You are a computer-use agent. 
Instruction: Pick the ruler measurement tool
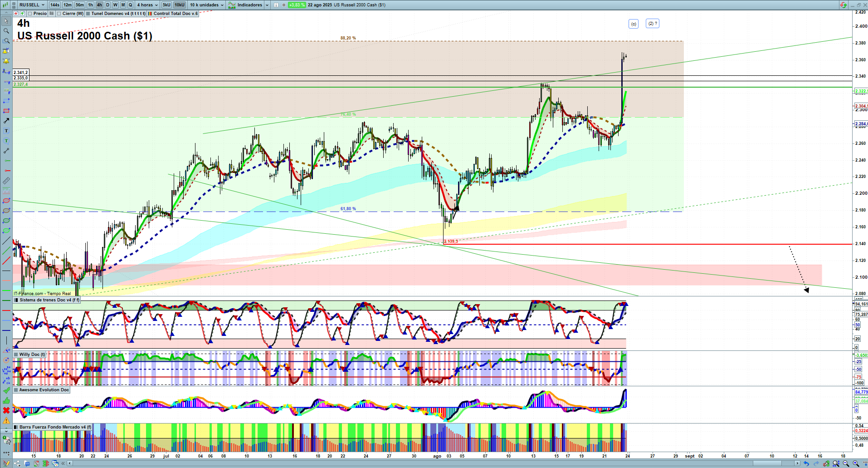[6, 181]
